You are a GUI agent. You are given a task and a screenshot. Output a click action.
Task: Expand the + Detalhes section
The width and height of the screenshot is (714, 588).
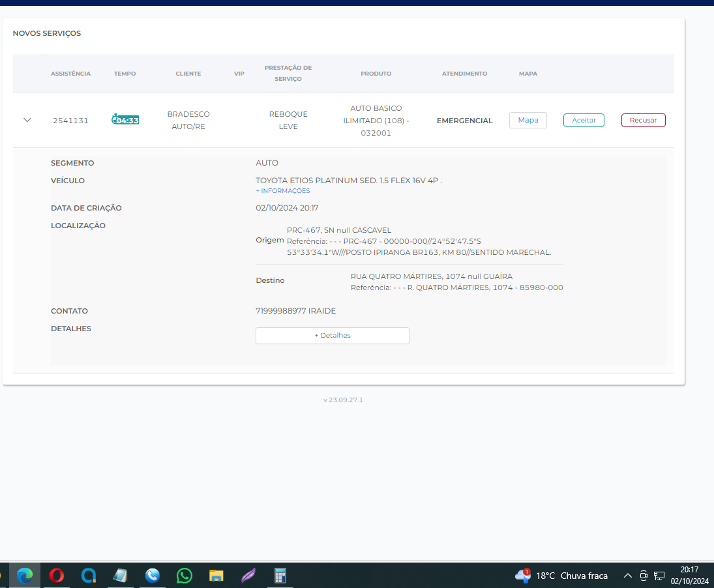(x=332, y=335)
